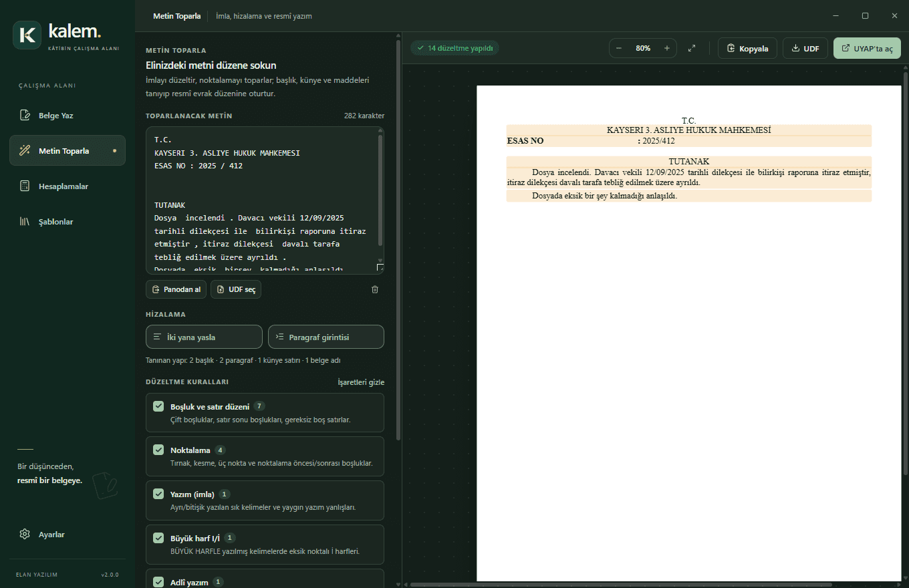Click the textarea vertical scrollbar
The image size is (909, 588).
tap(381, 190)
